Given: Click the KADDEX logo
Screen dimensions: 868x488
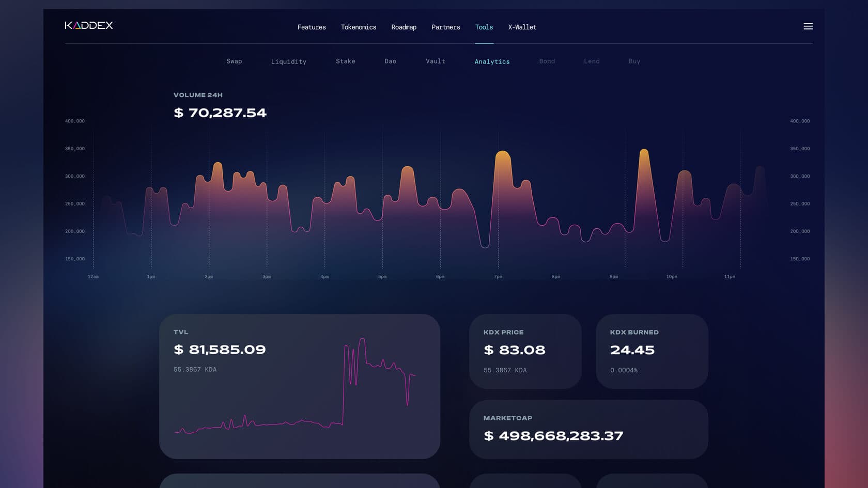Looking at the screenshot, I should (89, 25).
